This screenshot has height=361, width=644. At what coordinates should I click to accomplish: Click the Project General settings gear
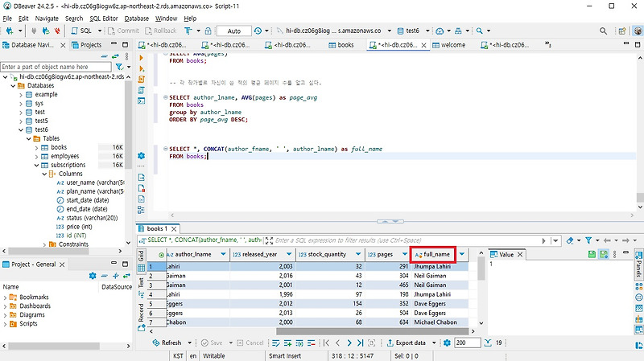click(93, 276)
